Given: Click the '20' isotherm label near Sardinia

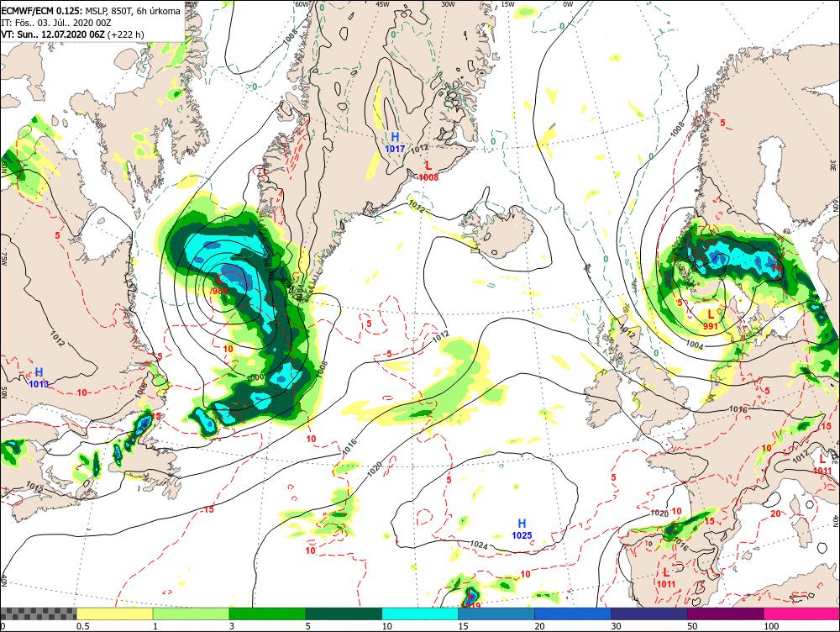Looking at the screenshot, I should [775, 513].
